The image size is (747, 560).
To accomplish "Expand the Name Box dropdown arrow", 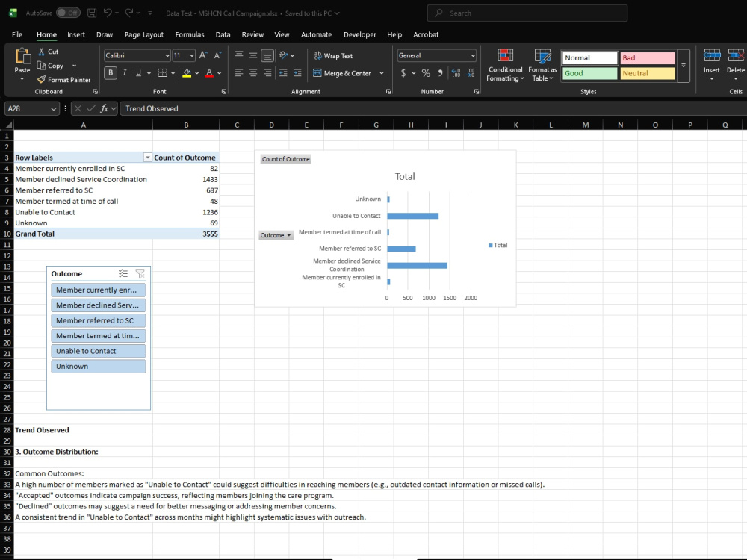I will [x=53, y=108].
